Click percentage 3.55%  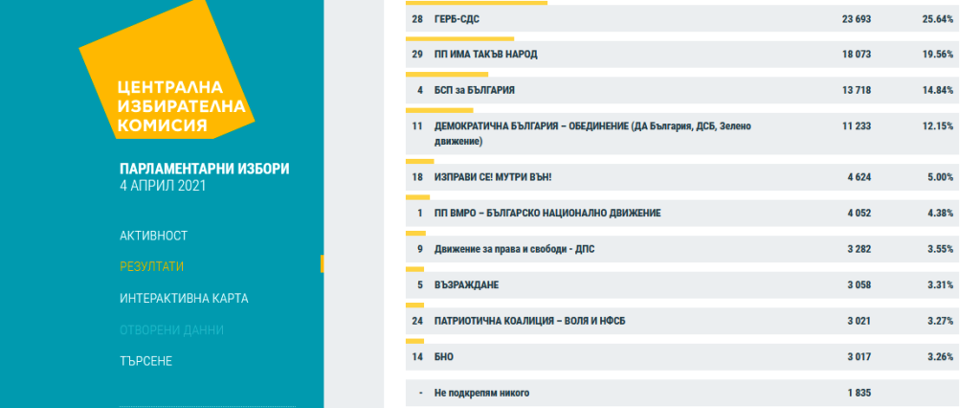[941, 249]
